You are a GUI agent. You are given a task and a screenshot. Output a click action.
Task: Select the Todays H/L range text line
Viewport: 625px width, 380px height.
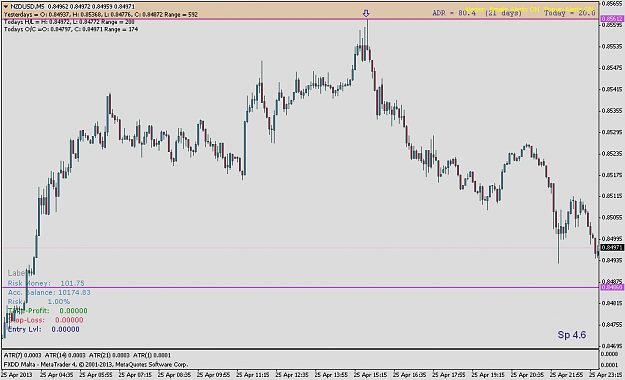[x=69, y=22]
